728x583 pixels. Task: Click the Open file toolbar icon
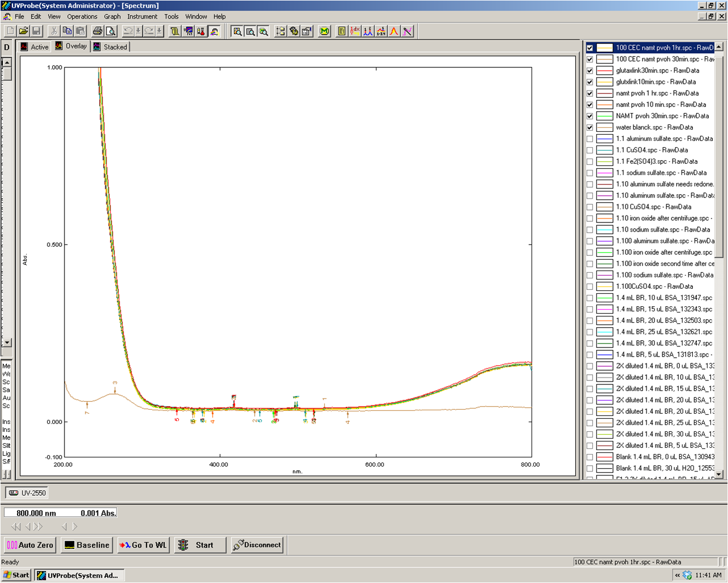[x=23, y=31]
